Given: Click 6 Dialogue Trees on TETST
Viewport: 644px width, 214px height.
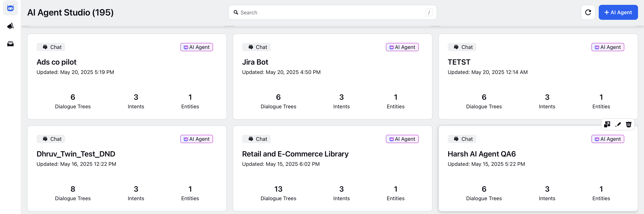Looking at the screenshot, I should coord(484,101).
